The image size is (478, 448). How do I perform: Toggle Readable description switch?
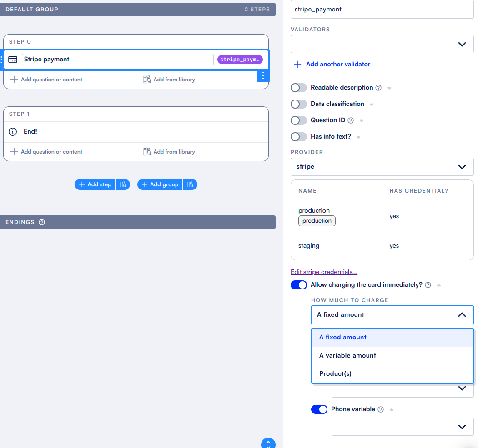(299, 88)
